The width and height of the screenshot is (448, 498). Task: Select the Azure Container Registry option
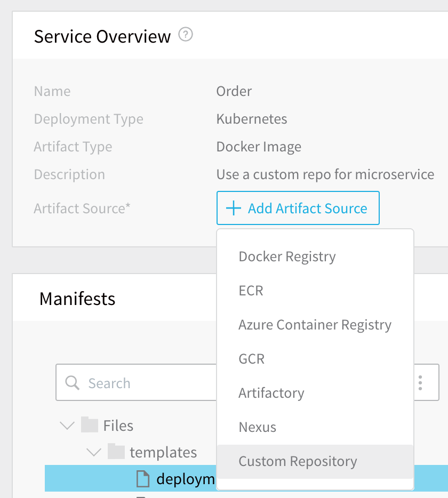point(315,325)
